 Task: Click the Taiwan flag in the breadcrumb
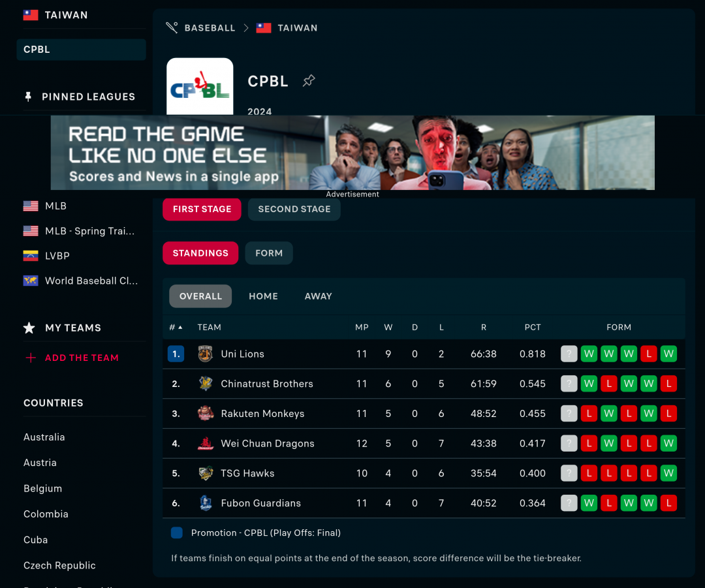coord(264,28)
